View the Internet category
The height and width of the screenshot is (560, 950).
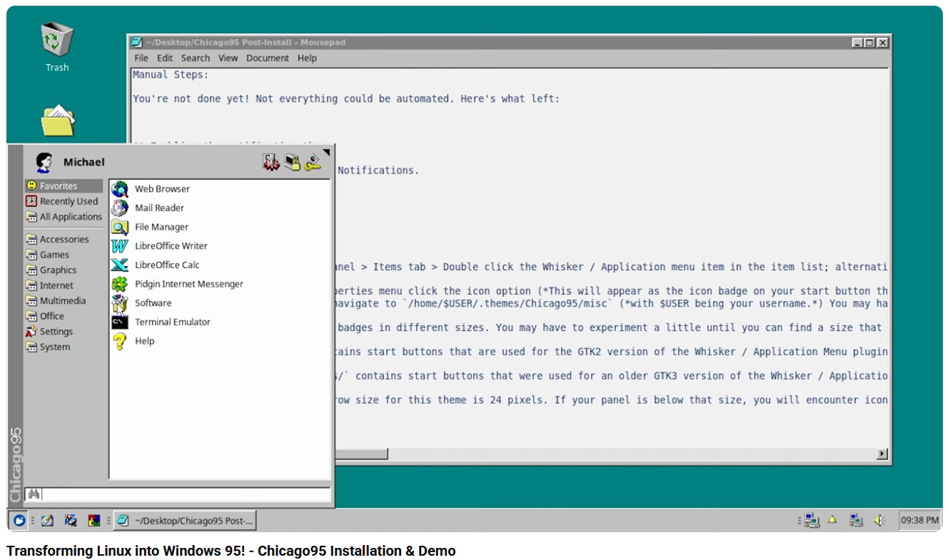tap(64, 285)
